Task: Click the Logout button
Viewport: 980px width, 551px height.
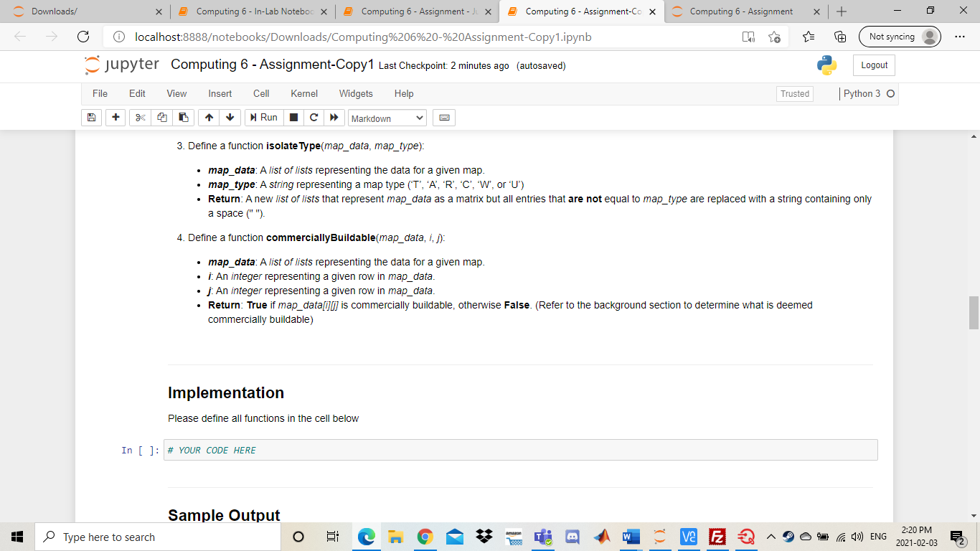Action: (x=873, y=65)
